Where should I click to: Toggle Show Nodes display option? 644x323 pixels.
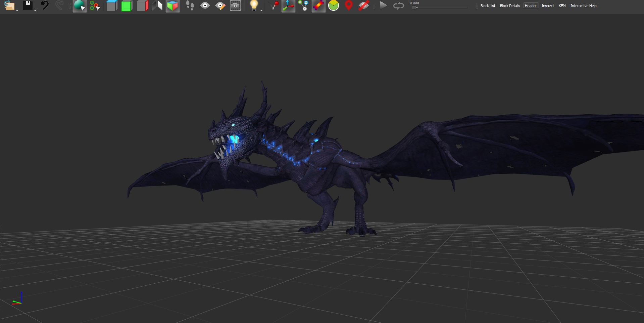(303, 6)
